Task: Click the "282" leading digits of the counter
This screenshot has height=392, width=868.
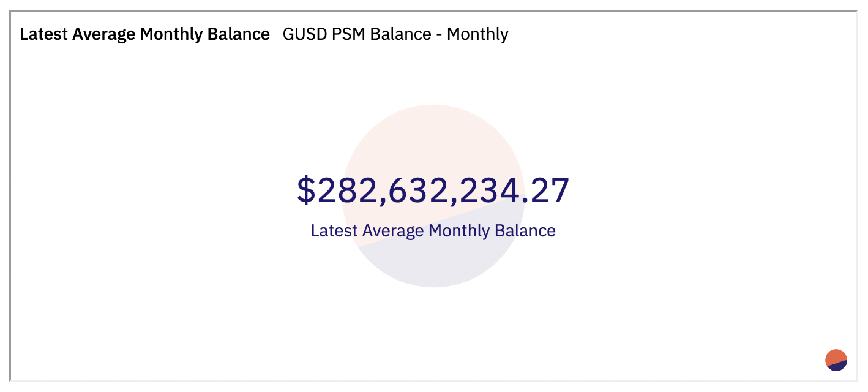Action: point(344,190)
